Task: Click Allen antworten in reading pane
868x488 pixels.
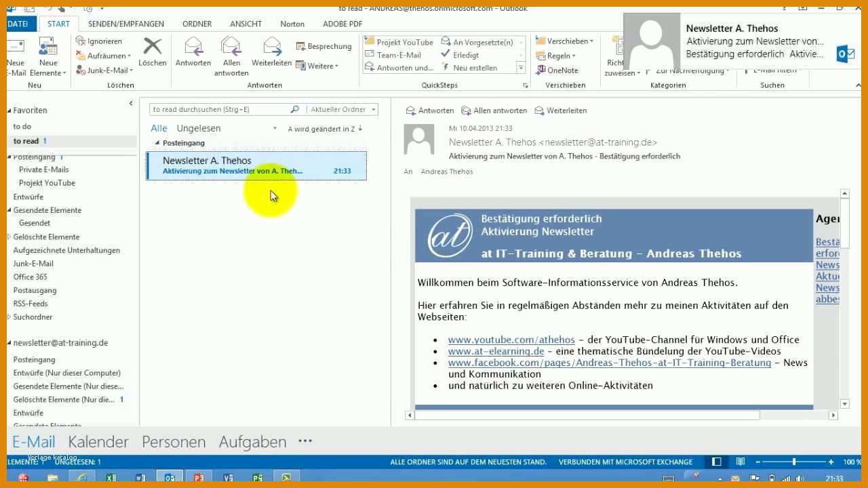Action: click(494, 110)
